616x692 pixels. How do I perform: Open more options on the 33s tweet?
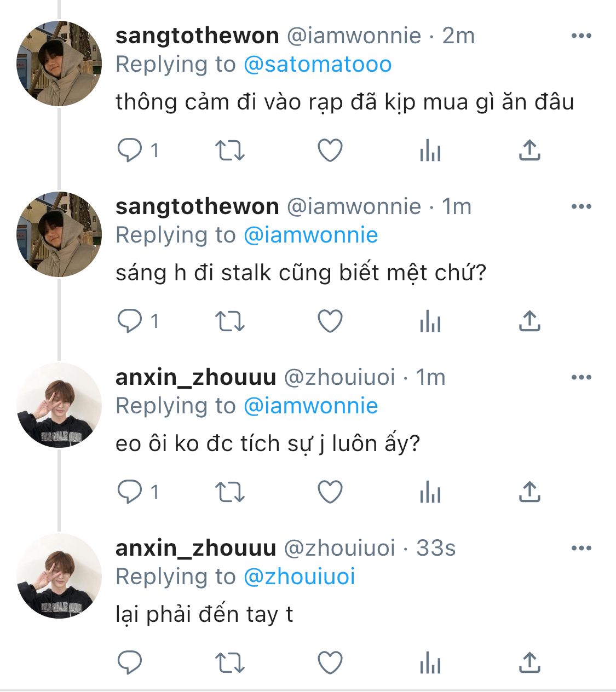pyautogui.click(x=581, y=549)
